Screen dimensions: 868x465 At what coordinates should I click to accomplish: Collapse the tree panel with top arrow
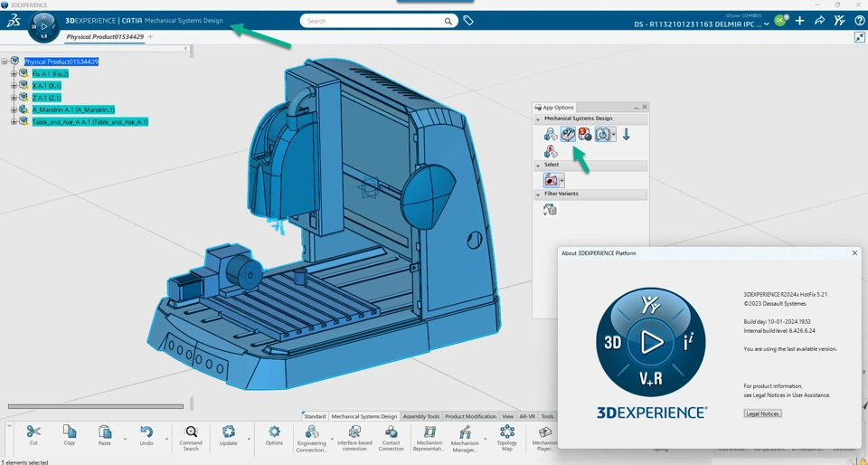[186, 49]
